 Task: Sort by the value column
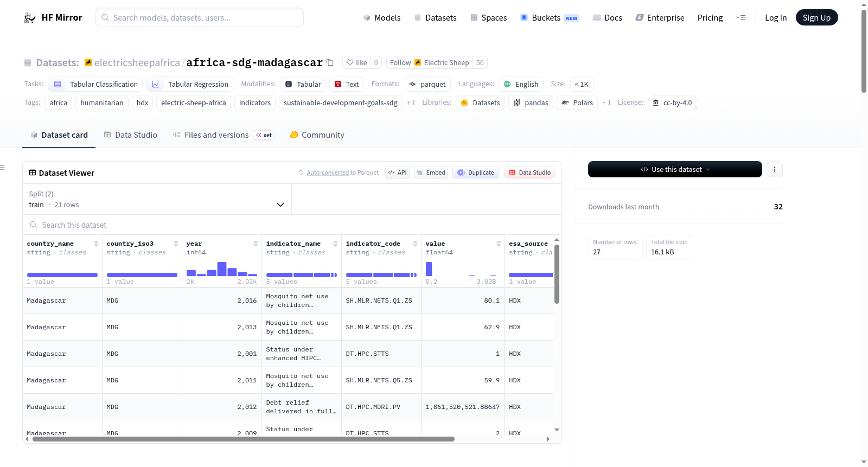(x=499, y=244)
